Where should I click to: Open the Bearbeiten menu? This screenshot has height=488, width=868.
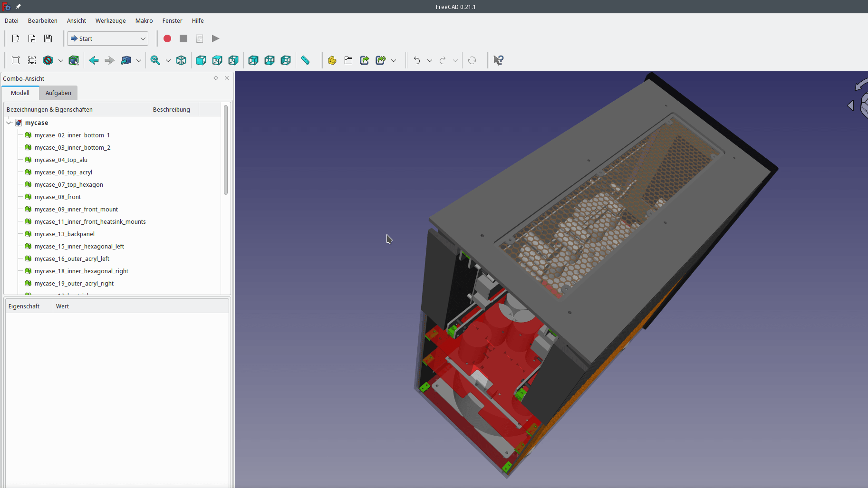tap(42, 20)
